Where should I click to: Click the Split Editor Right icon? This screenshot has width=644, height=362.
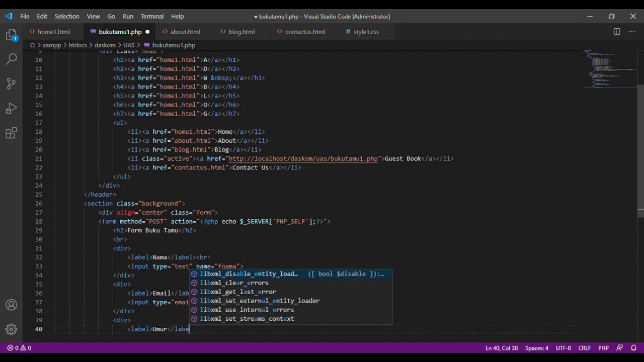click(617, 32)
